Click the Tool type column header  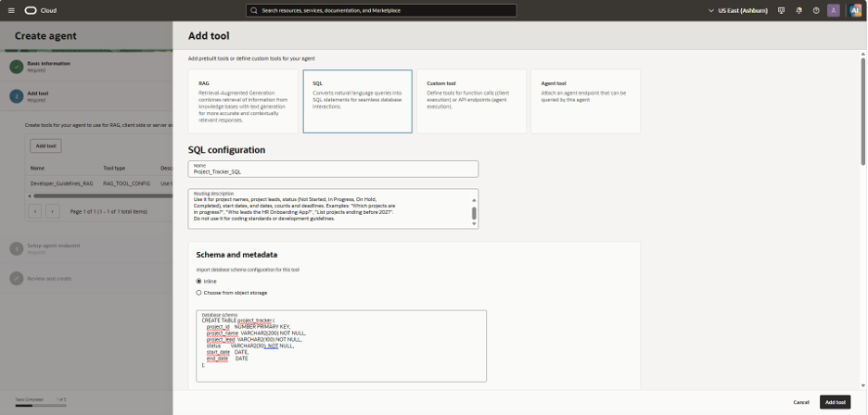pyautogui.click(x=114, y=168)
